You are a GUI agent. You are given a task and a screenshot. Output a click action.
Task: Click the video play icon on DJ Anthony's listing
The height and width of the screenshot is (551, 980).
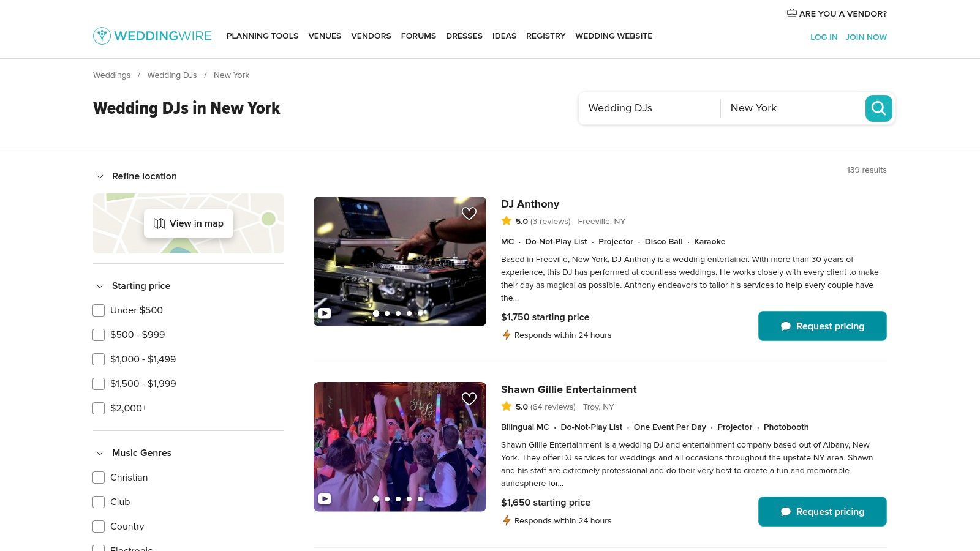pyautogui.click(x=325, y=313)
